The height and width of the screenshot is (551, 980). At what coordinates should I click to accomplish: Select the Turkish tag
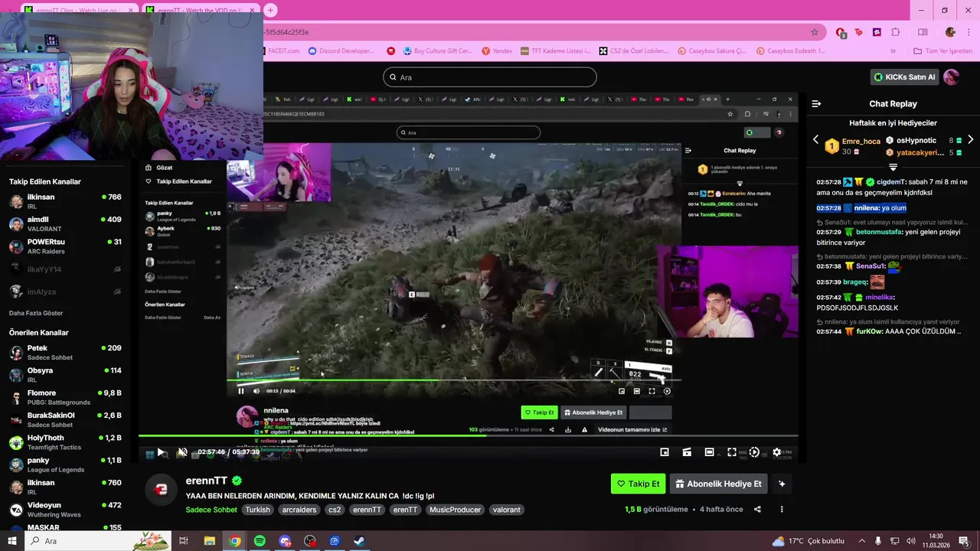(257, 510)
